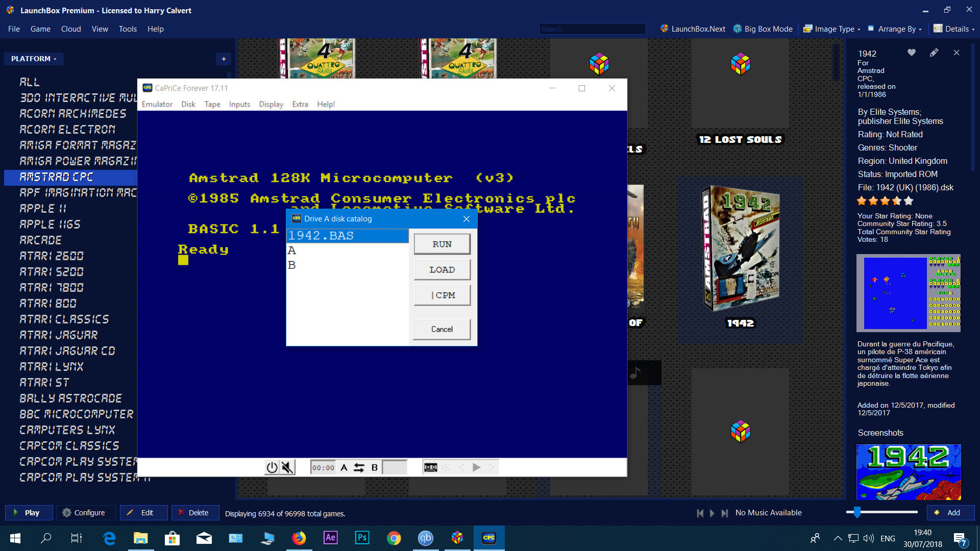Open the Image Type dropdown

(832, 29)
